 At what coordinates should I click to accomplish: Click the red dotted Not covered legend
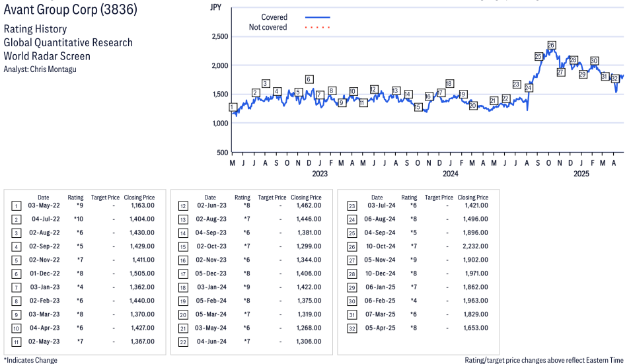tap(318, 27)
